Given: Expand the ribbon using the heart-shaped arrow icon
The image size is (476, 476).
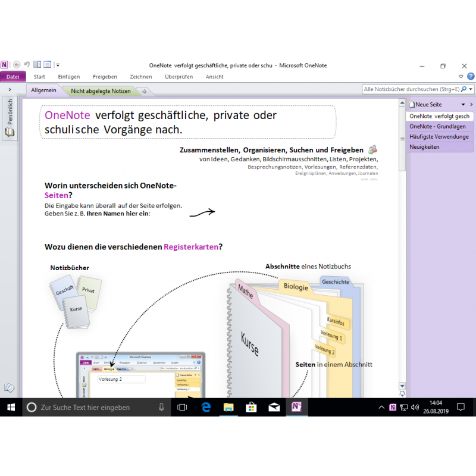Looking at the screenshot, I should pyautogui.click(x=461, y=77).
